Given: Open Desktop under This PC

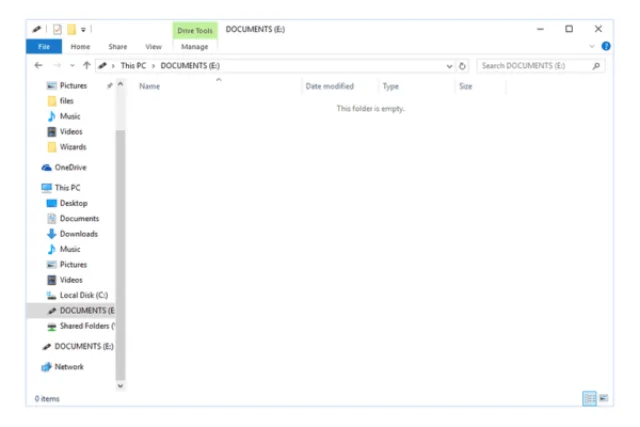Looking at the screenshot, I should (73, 203).
